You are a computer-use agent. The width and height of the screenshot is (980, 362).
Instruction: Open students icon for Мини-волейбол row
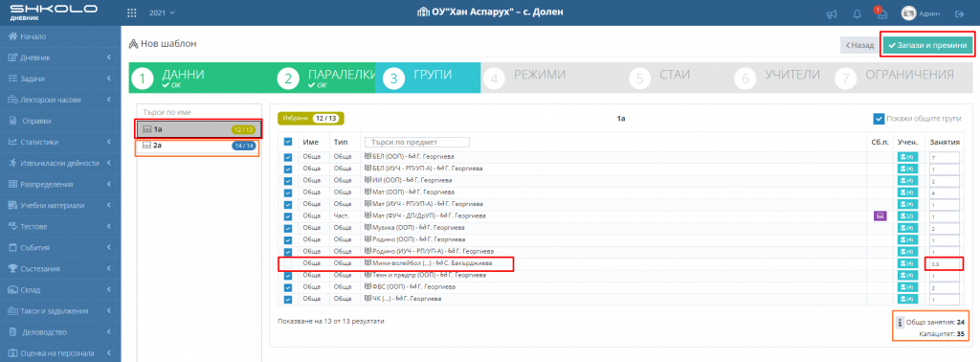(907, 264)
